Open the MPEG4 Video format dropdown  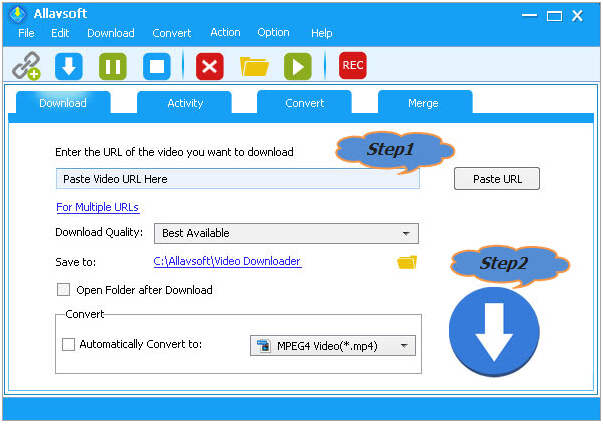333,345
